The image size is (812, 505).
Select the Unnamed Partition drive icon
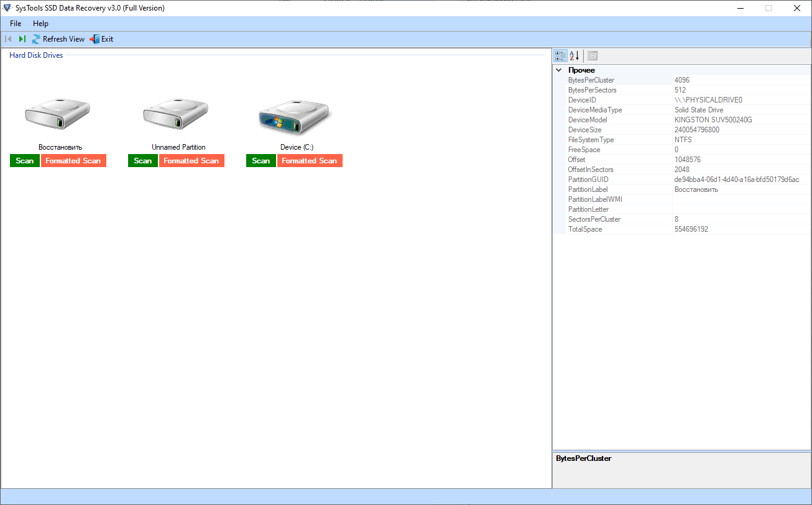(x=176, y=114)
